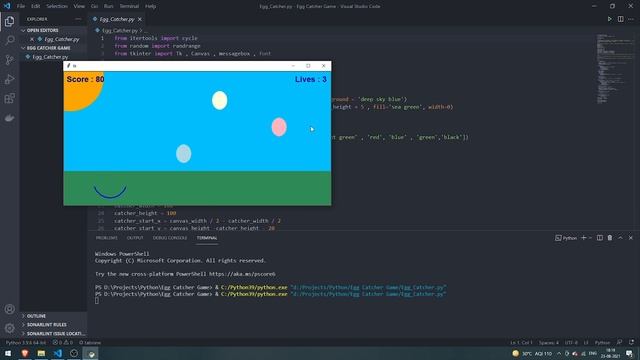The width and height of the screenshot is (640, 360).
Task: Switch to the Problems panel tab
Action: point(107,238)
